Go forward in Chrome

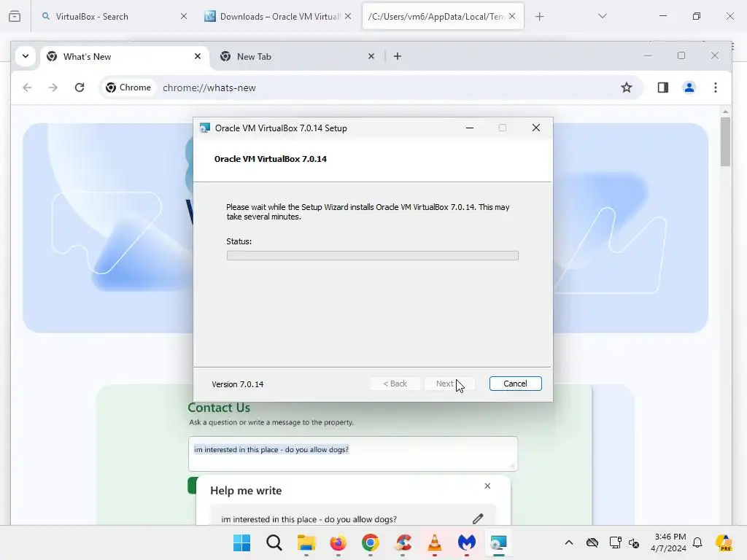pos(53,87)
